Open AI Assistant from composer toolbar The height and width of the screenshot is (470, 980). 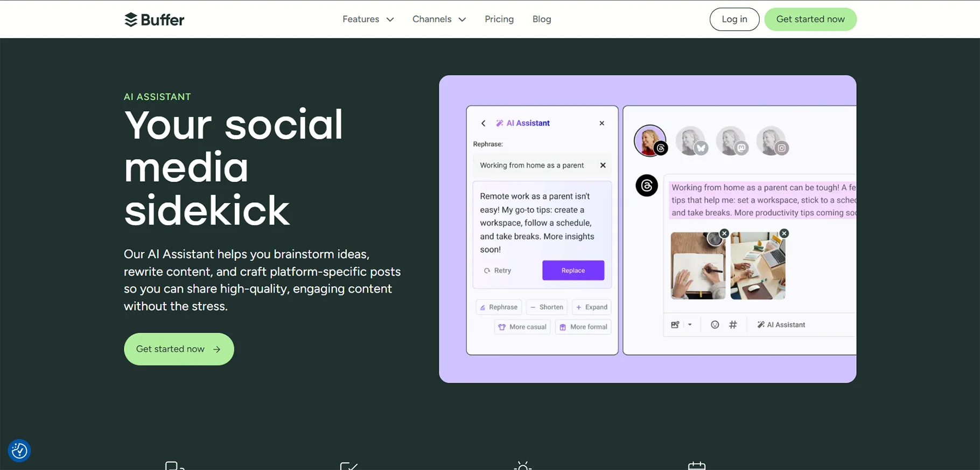[x=781, y=324]
